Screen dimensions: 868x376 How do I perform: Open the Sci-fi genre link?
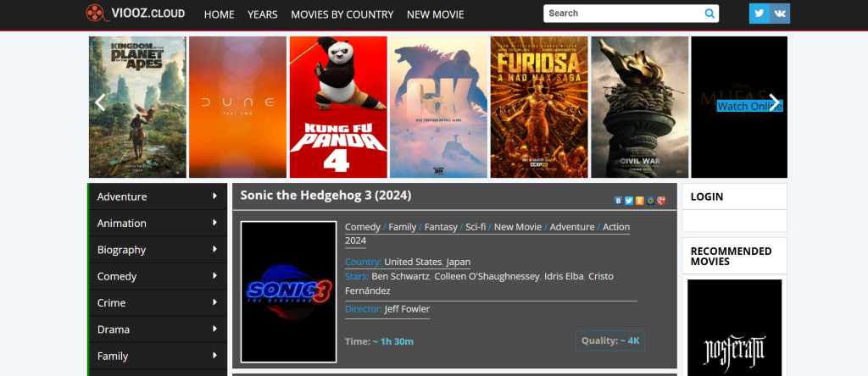tap(476, 227)
